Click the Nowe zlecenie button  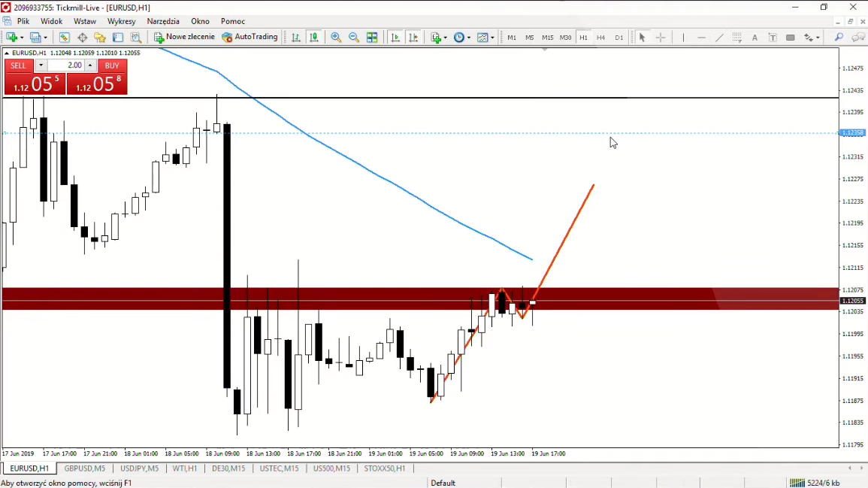(x=185, y=37)
